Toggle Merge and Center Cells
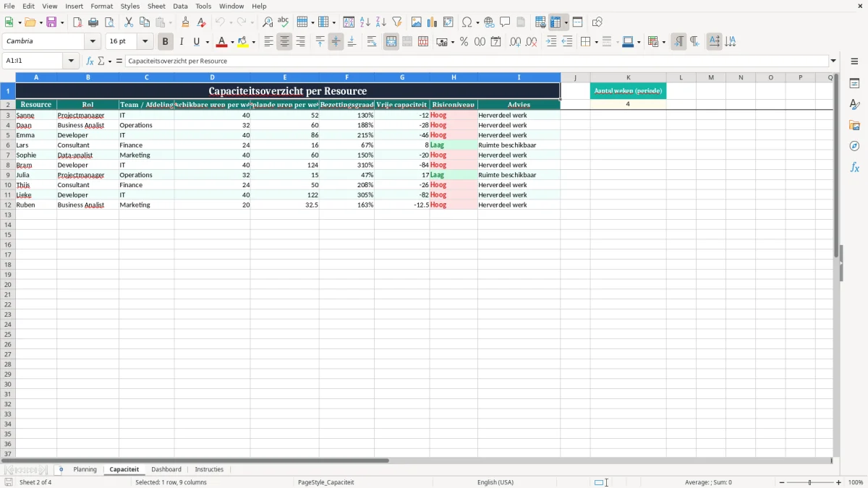This screenshot has width=868, height=488. (x=391, y=42)
